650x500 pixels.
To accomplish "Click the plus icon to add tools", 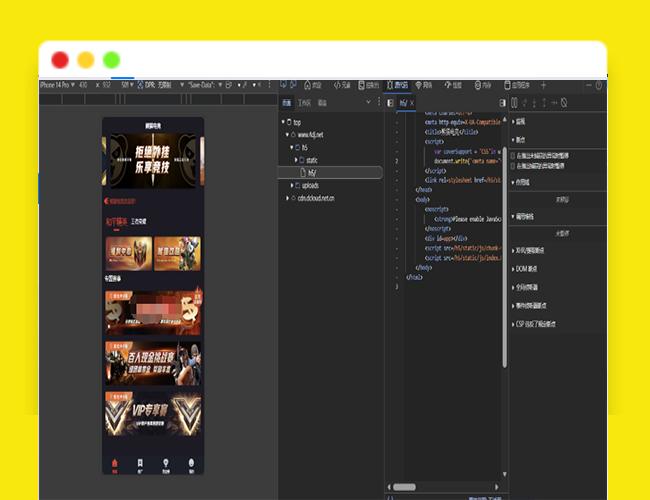I will click(543, 85).
